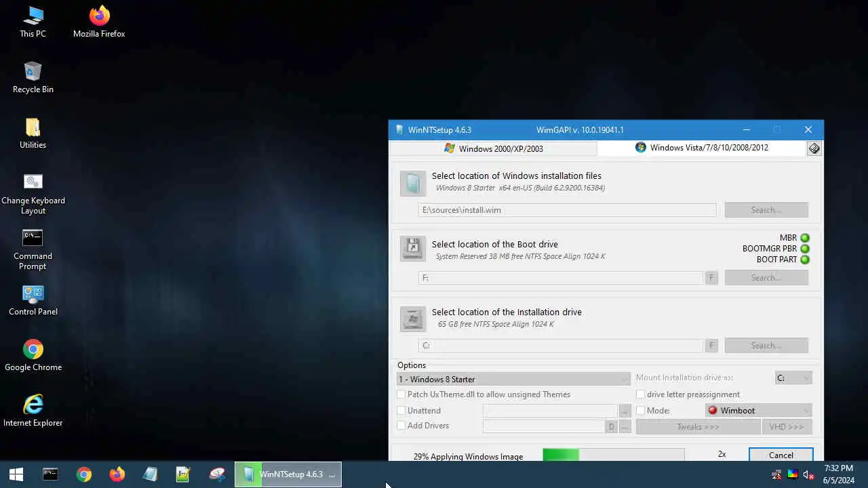Launch Chrome from the taskbar
868x488 pixels.
coord(84,474)
